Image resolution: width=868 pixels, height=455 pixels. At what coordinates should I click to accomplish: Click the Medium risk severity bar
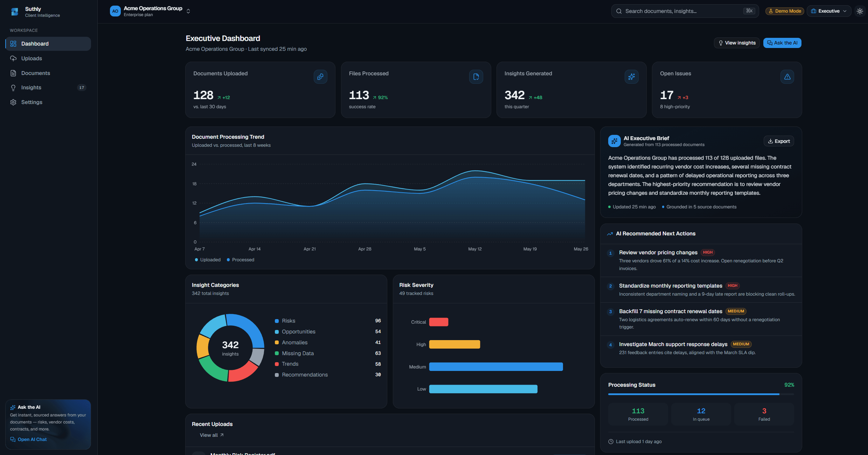click(496, 367)
